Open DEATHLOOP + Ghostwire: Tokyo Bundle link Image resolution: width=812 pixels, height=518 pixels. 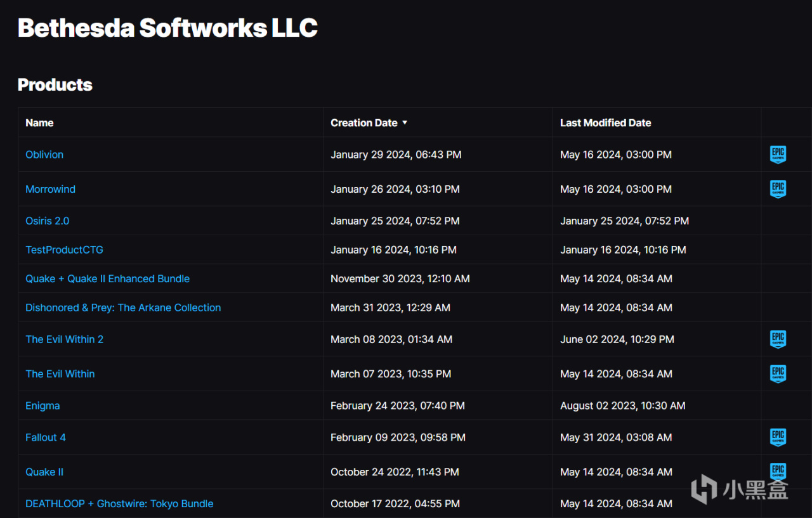(x=119, y=503)
